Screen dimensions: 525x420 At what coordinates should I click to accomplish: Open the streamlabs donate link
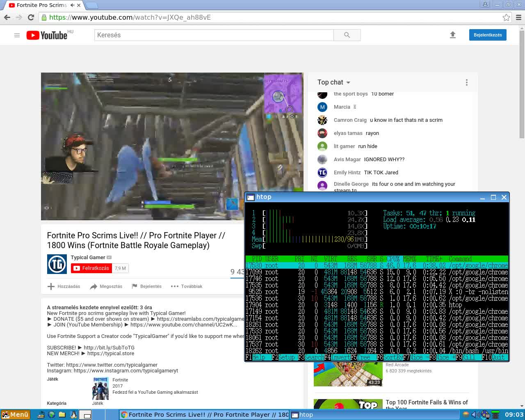(200, 319)
